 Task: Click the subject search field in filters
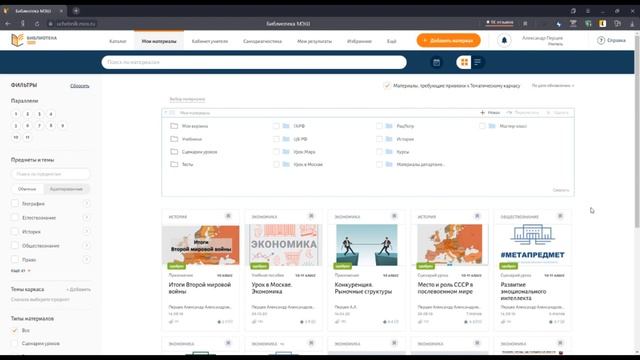pyautogui.click(x=50, y=174)
